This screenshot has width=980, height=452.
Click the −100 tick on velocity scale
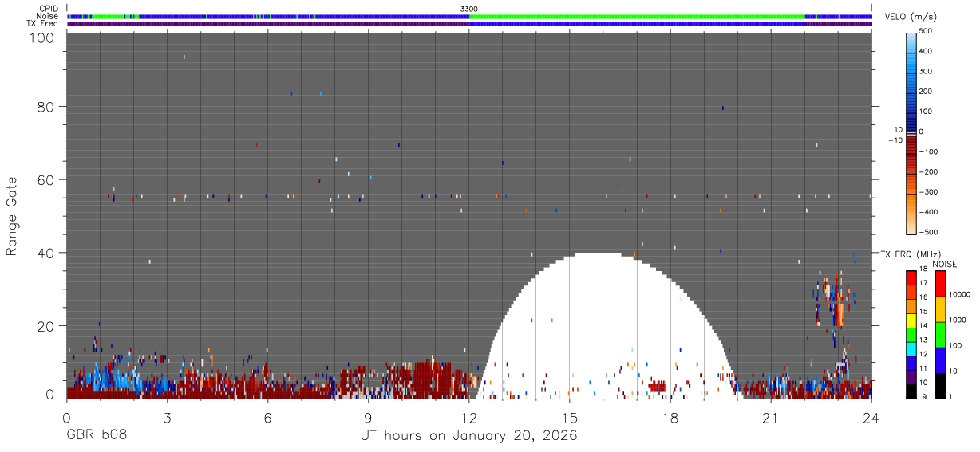click(929, 151)
